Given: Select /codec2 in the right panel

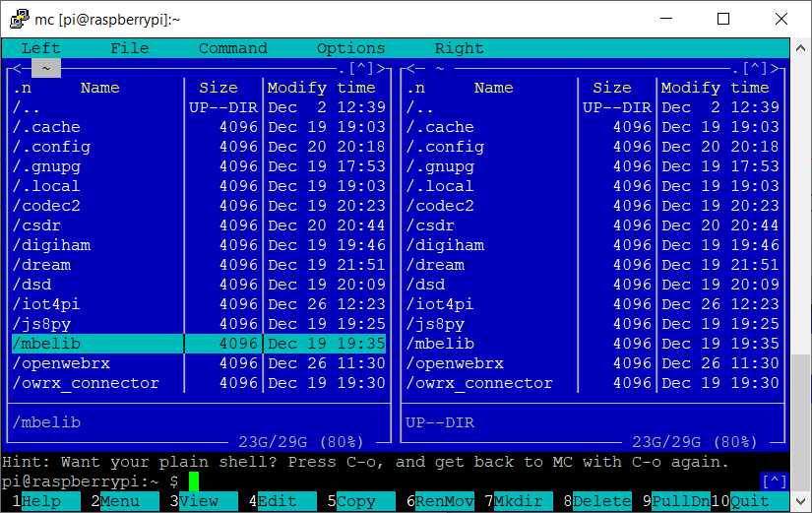Looking at the screenshot, I should [x=593, y=206].
